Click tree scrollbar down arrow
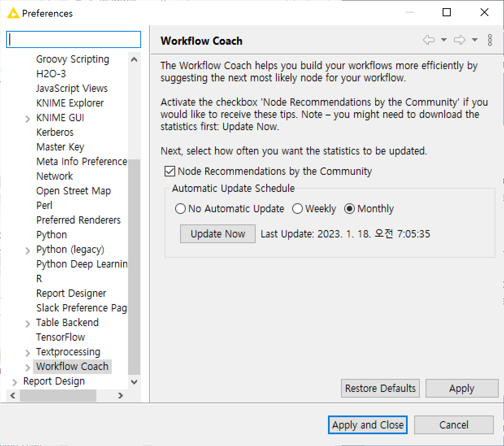 [x=134, y=382]
